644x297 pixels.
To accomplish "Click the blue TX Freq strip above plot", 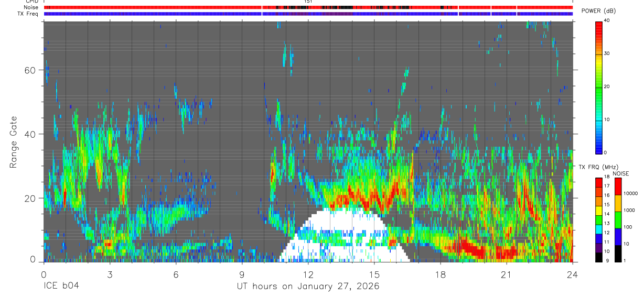I will click(308, 14).
